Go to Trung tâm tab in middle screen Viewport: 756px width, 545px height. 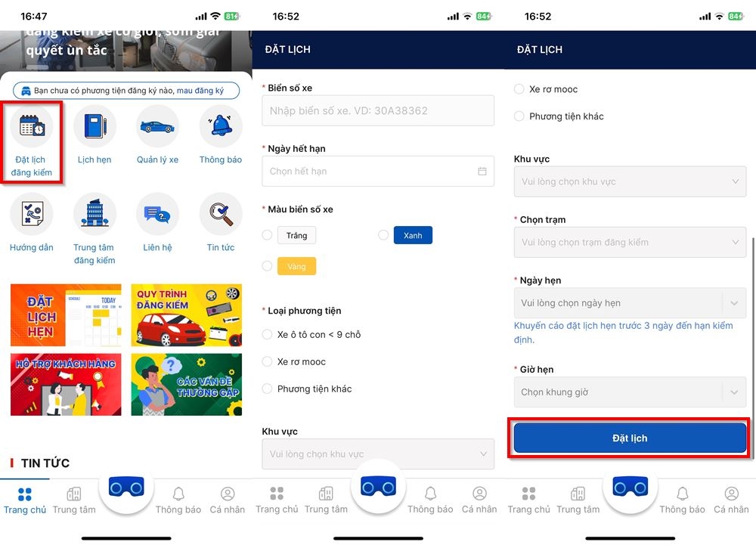326,500
